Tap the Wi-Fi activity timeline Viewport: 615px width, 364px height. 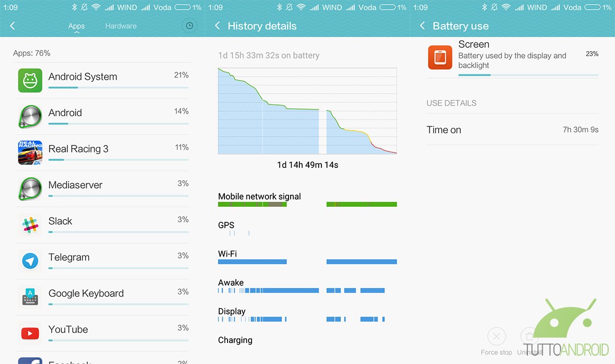click(307, 262)
